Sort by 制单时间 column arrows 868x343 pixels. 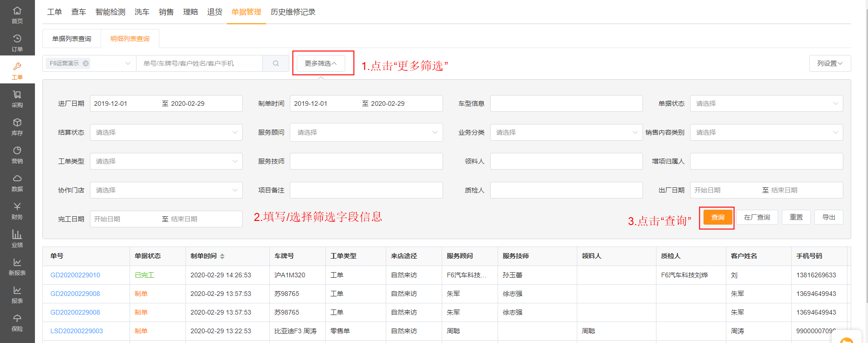point(222,256)
